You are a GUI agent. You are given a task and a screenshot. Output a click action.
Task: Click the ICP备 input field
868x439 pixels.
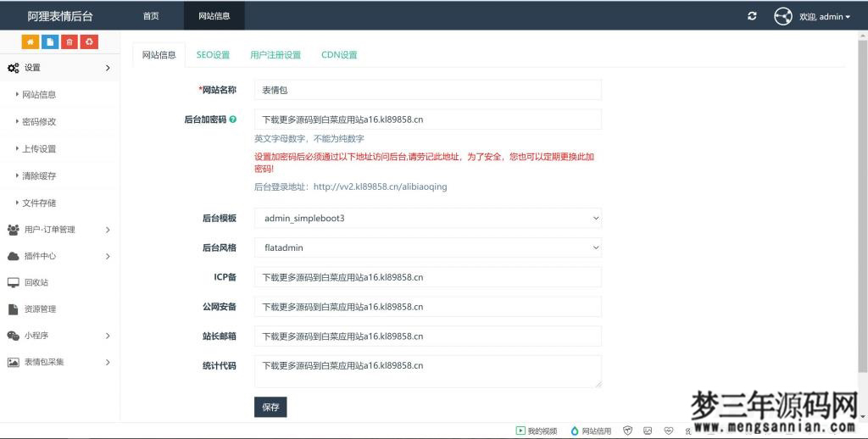click(428, 277)
